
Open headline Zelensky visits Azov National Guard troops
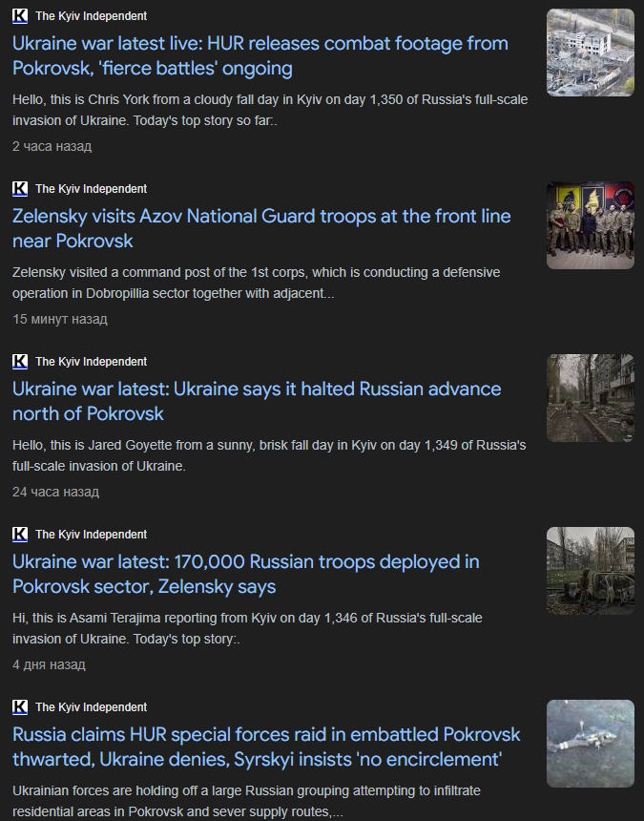coord(261,228)
